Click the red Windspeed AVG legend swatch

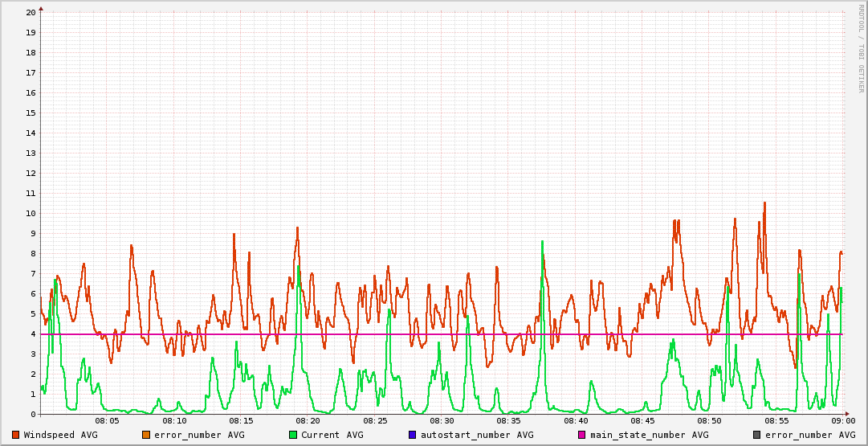click(15, 435)
